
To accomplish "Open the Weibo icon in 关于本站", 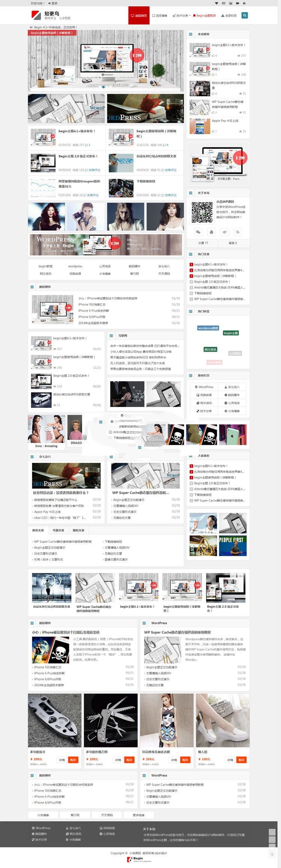I will tap(224, 232).
